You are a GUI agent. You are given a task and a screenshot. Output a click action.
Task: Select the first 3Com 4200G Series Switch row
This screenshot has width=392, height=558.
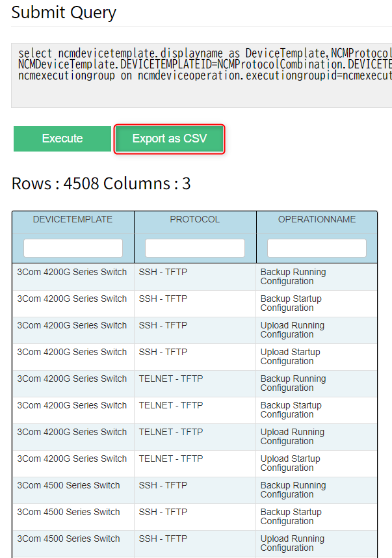point(72,272)
